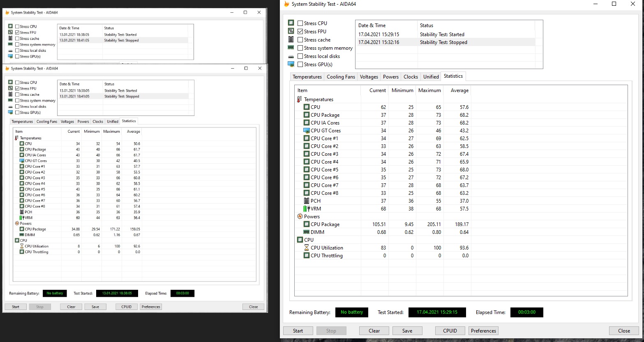
Task: Select the 'Stability Test: Stopped' log row, 17.04.2021 window
Action: [445, 42]
